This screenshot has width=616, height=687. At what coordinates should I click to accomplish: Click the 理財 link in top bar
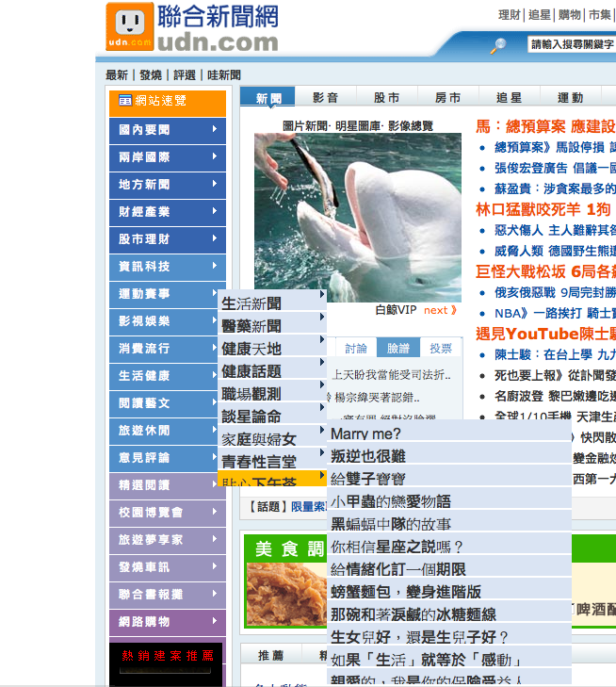510,15
